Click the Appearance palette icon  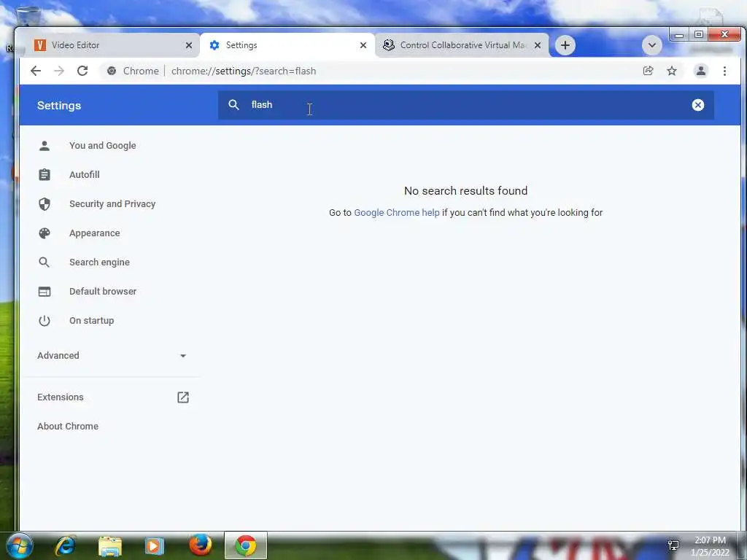pyautogui.click(x=44, y=233)
